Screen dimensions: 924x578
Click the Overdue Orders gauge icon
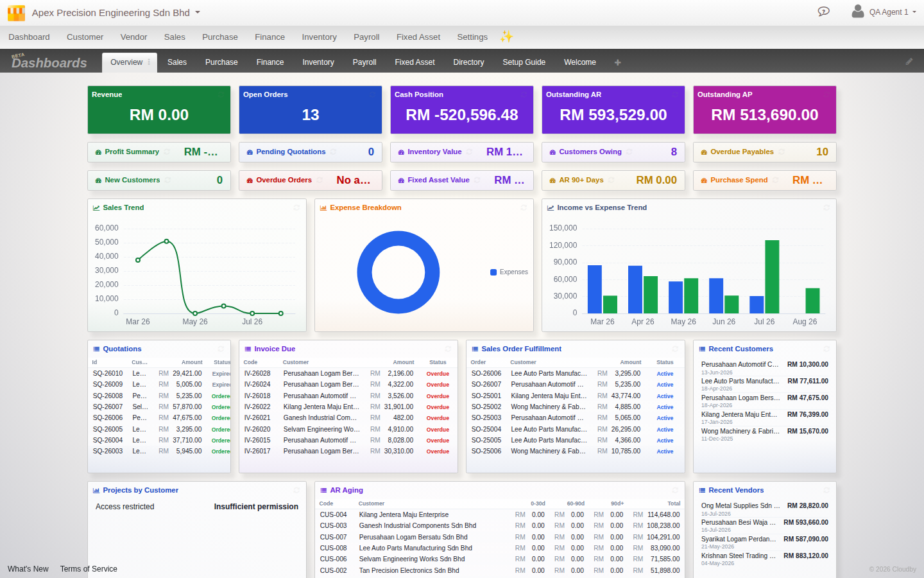pyautogui.click(x=250, y=180)
